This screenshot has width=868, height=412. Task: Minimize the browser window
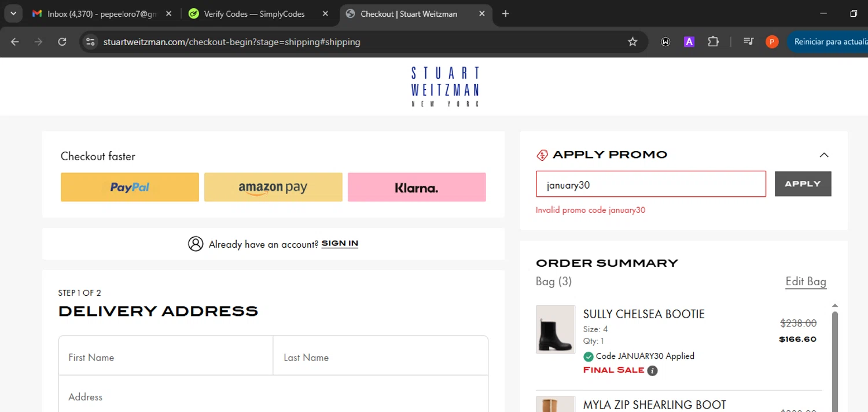click(823, 13)
